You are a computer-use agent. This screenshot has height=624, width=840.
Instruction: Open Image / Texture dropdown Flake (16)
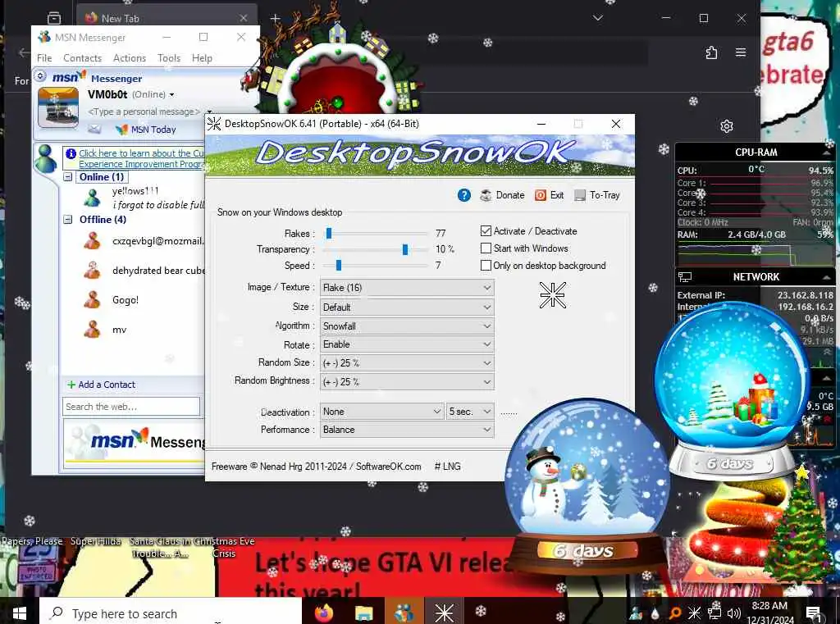point(407,288)
